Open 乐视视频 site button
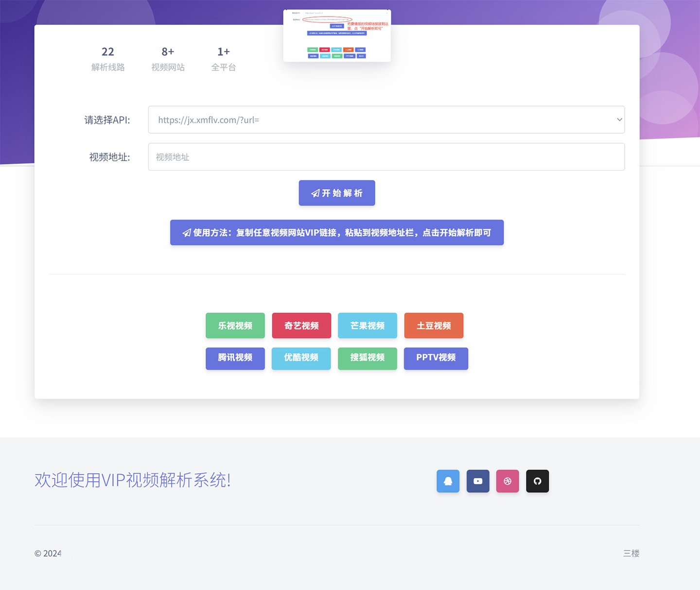 (x=235, y=326)
